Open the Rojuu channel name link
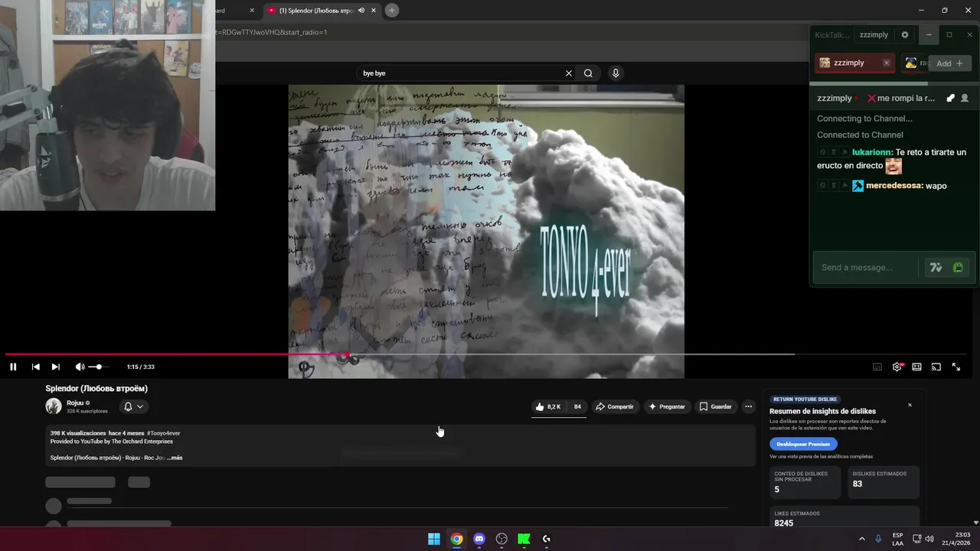This screenshot has width=980, height=551. coord(75,403)
